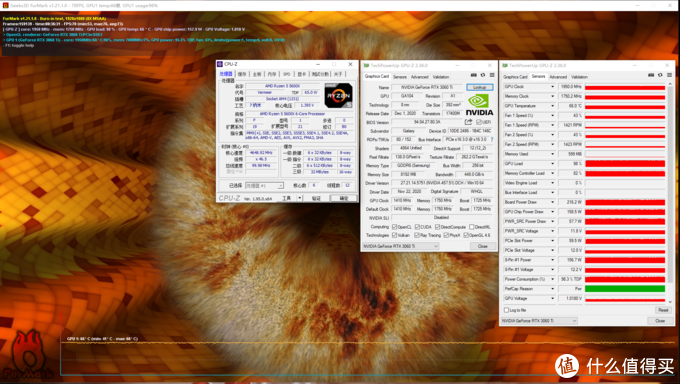Click the CPU-Z title bar app icon

pyautogui.click(x=219, y=64)
